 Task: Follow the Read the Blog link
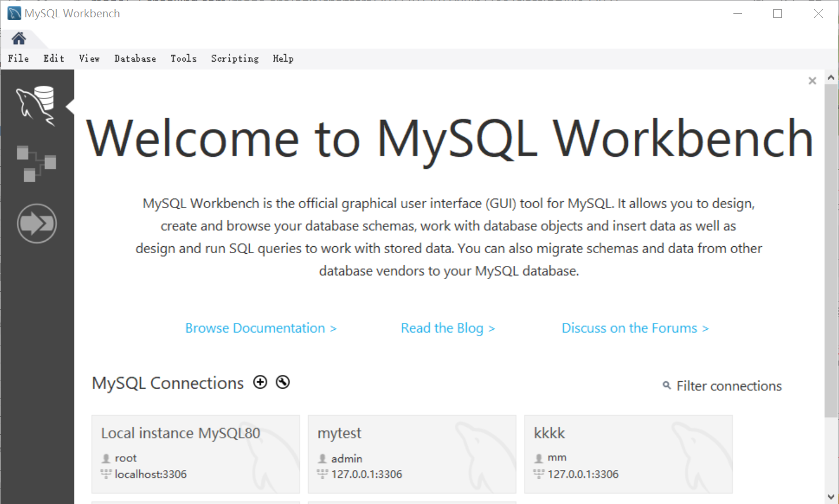coord(448,328)
